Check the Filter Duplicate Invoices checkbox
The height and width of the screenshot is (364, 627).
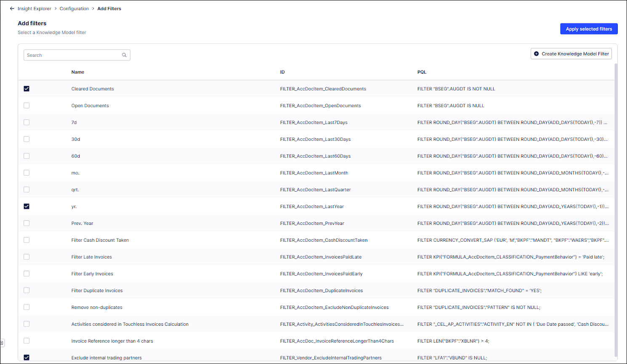coord(27,290)
